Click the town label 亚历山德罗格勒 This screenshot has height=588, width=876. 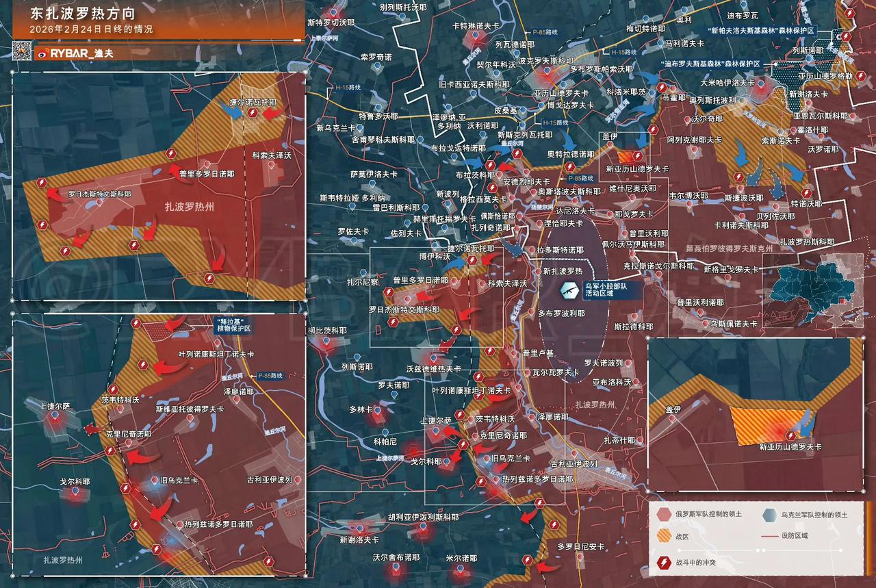pyautogui.click(x=825, y=76)
